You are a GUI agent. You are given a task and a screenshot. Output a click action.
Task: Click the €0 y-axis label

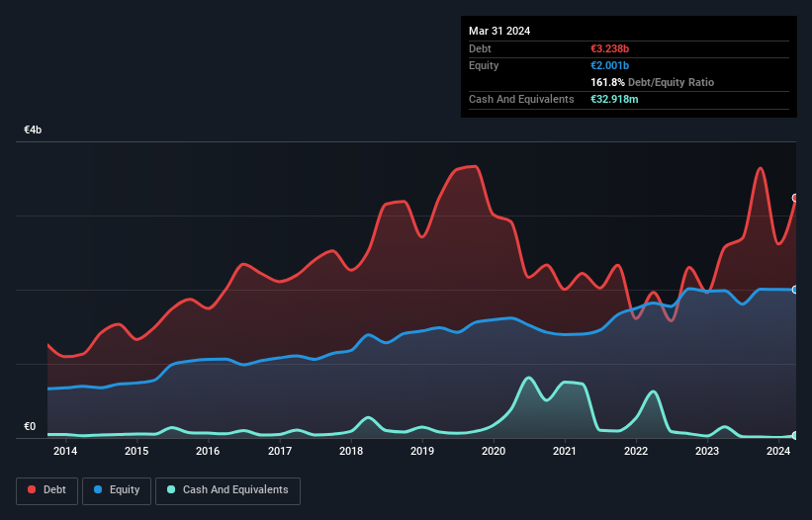pos(30,426)
